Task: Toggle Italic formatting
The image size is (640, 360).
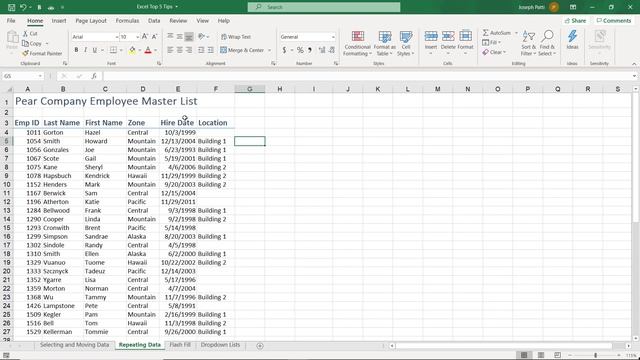Action: [x=85, y=50]
